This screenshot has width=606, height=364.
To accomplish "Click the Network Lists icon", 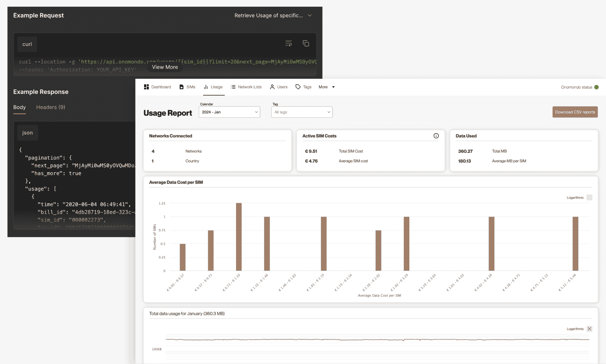I will [233, 87].
